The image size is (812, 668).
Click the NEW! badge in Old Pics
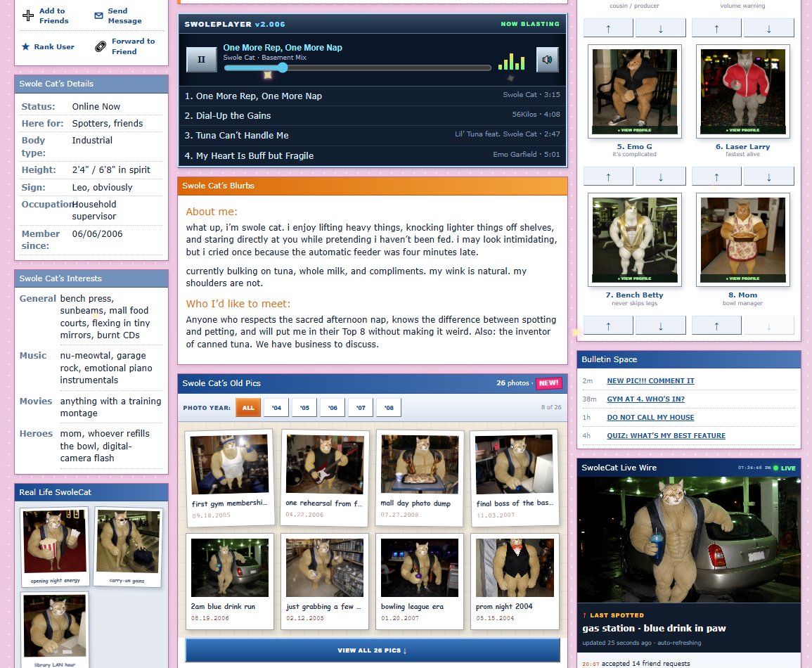point(548,383)
